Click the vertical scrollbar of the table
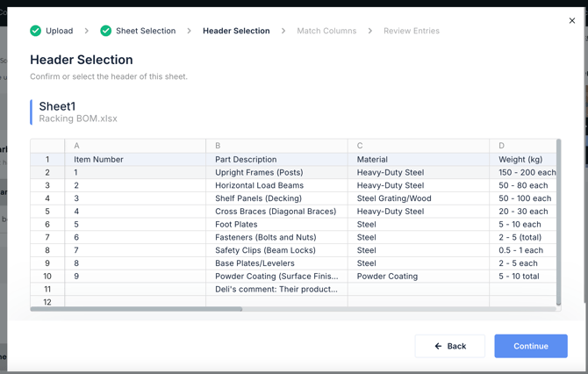This screenshot has height=374, width=588. point(559,219)
